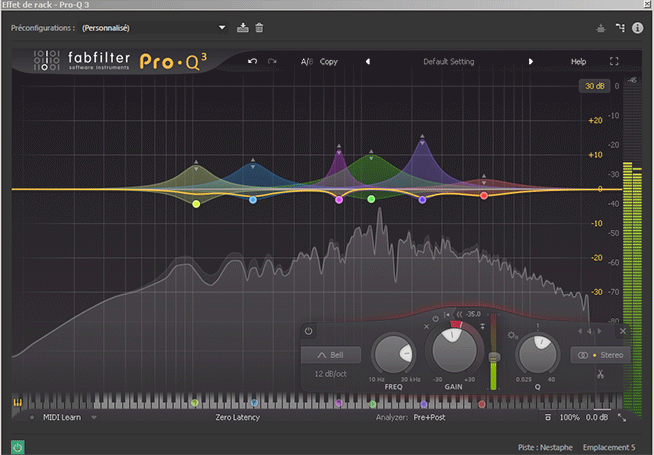The width and height of the screenshot is (654, 455).
Task: Select previous band arrow in band panel
Action: coord(580,331)
